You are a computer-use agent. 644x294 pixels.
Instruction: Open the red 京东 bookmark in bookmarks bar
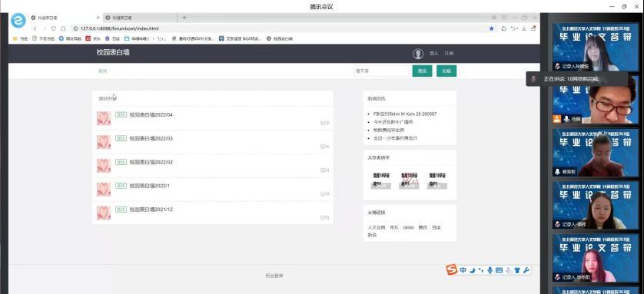click(93, 38)
